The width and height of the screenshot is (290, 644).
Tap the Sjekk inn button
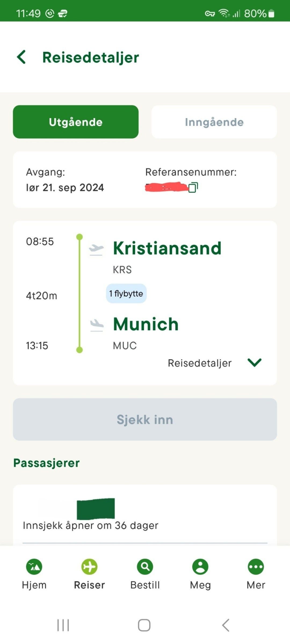tap(145, 419)
